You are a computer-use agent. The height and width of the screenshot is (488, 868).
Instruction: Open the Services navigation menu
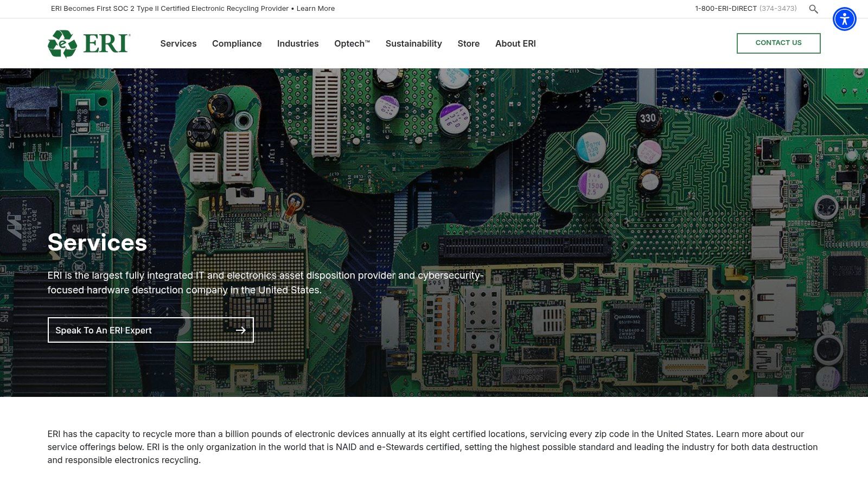[x=178, y=43]
